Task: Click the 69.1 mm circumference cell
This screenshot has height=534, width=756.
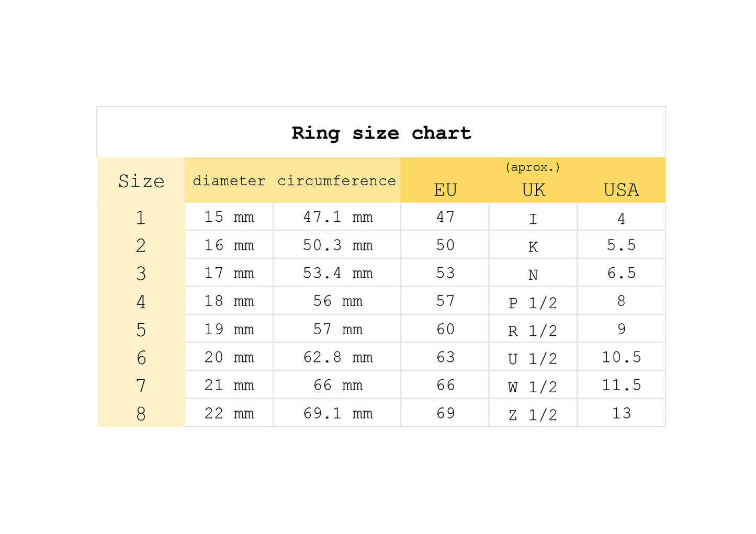Action: pyautogui.click(x=337, y=413)
